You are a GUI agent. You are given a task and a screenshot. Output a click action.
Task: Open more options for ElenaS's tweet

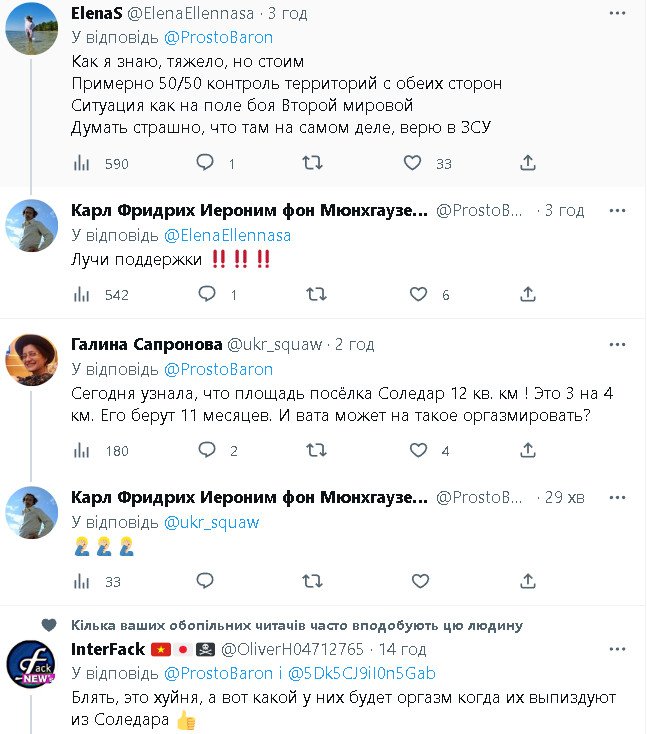pos(619,13)
